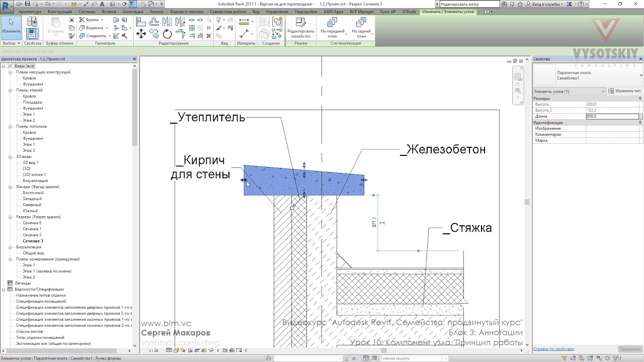The height and width of the screenshot is (362, 644).
Task: Click the Длина value field showing 800.0
Action: tap(612, 116)
